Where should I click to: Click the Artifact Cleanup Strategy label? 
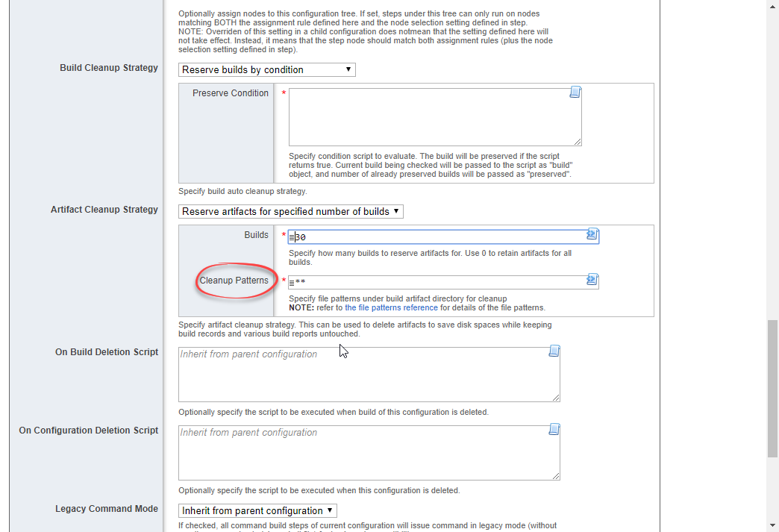(x=104, y=210)
